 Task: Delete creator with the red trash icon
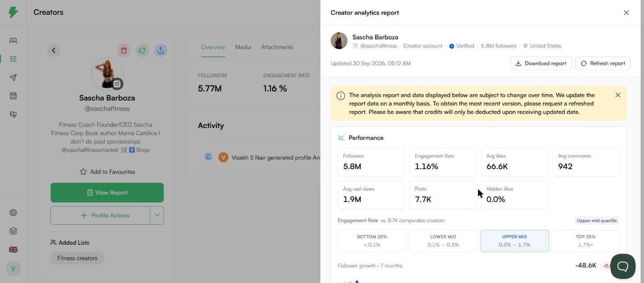click(124, 50)
